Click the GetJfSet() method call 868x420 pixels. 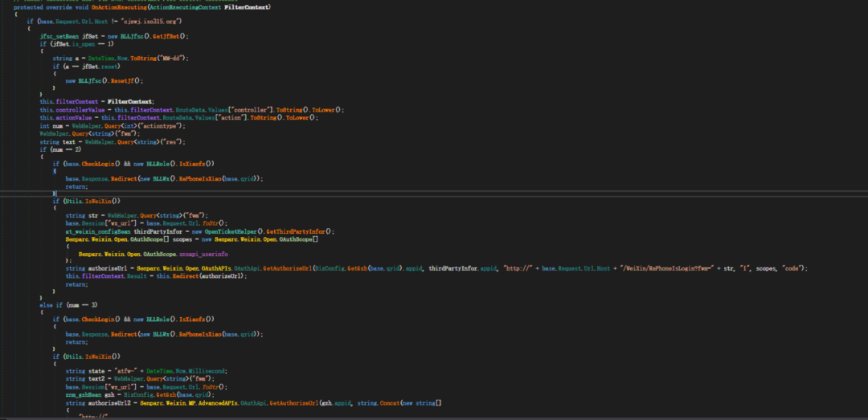click(x=170, y=36)
